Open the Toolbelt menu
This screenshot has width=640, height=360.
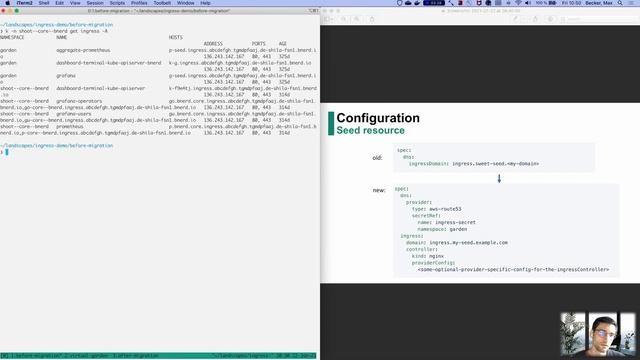point(162,3)
